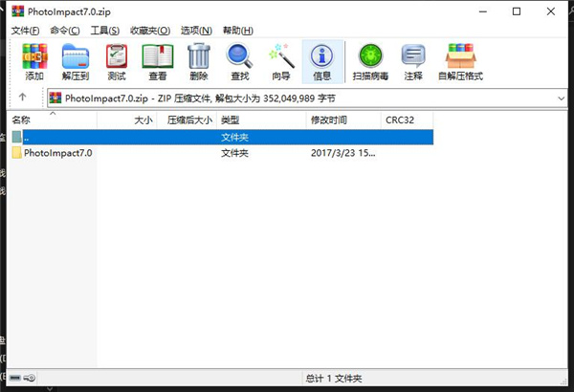This screenshot has height=392, width=574.
Task: Go up one folder level arrow
Action: 22,97
